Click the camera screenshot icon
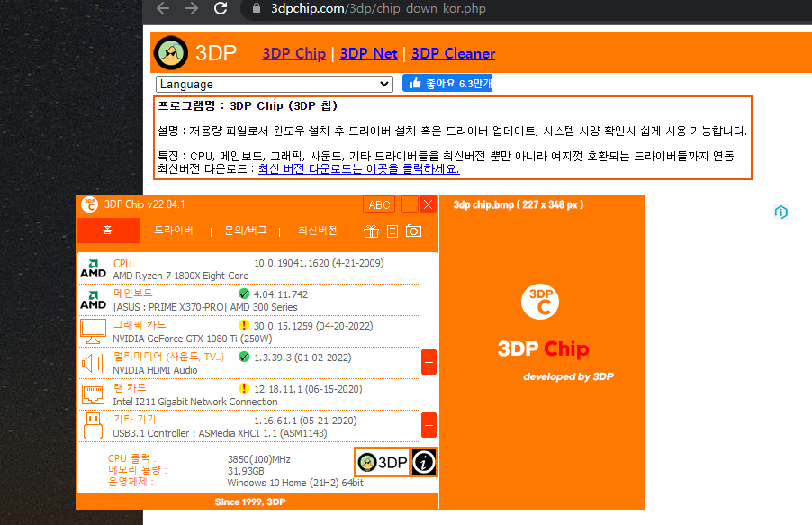Viewport: 812px width, 525px height. click(413, 231)
